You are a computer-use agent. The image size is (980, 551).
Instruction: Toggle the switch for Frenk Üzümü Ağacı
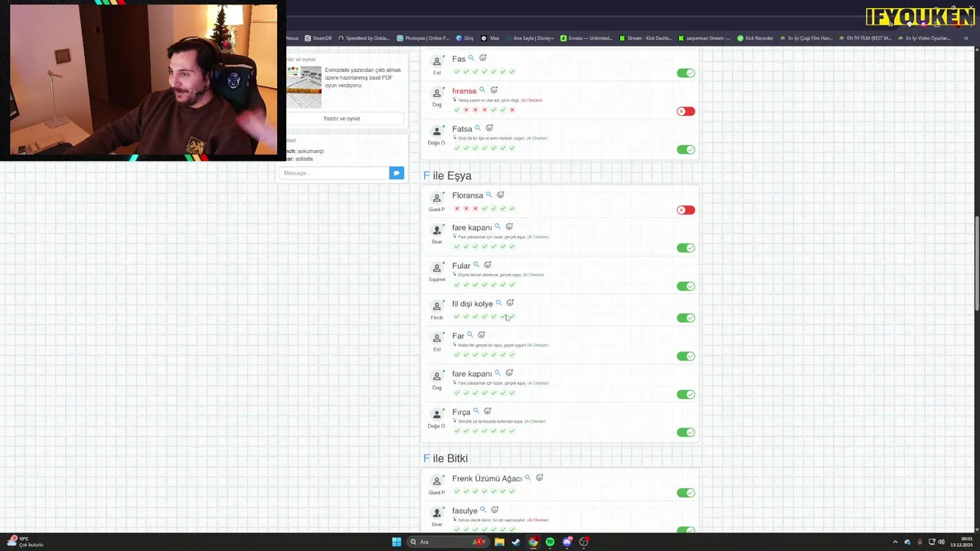tap(686, 493)
